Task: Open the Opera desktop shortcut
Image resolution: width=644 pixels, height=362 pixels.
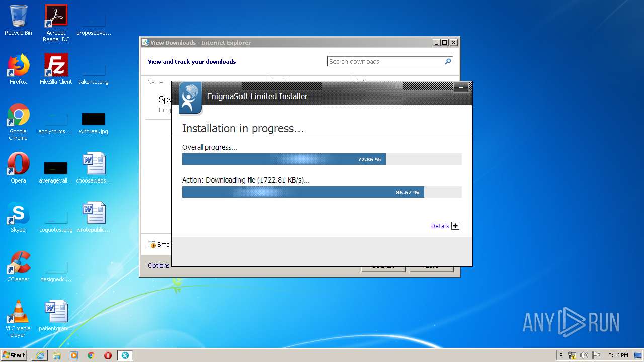Action: [18, 168]
